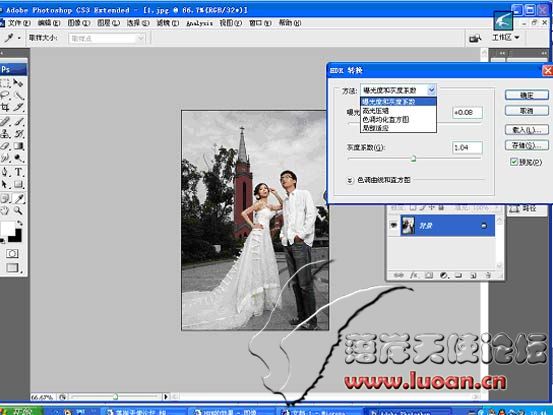This screenshot has height=415, width=553.
Task: Add a layer mask
Action: pos(429,275)
